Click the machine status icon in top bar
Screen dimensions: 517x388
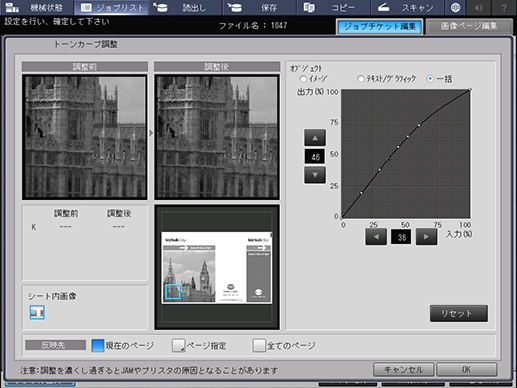pyautogui.click(x=12, y=7)
